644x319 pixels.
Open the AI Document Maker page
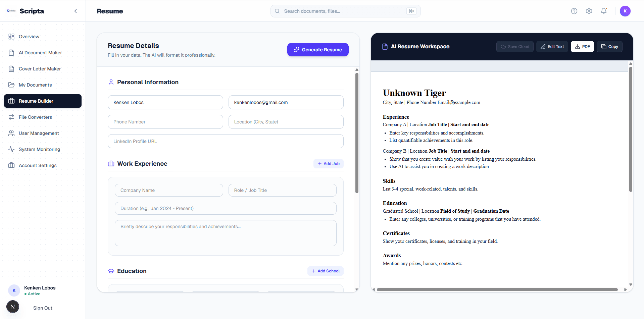click(x=43, y=53)
